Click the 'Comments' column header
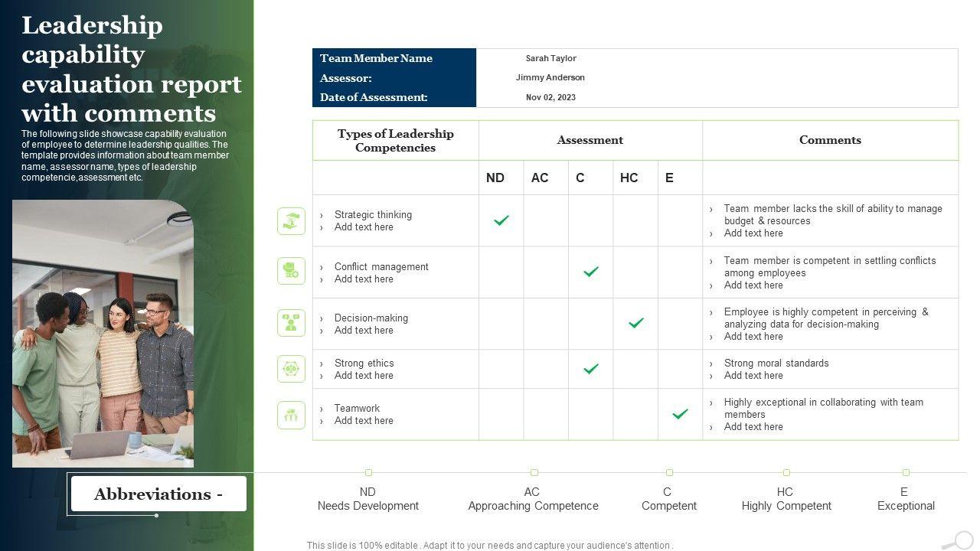 [830, 140]
